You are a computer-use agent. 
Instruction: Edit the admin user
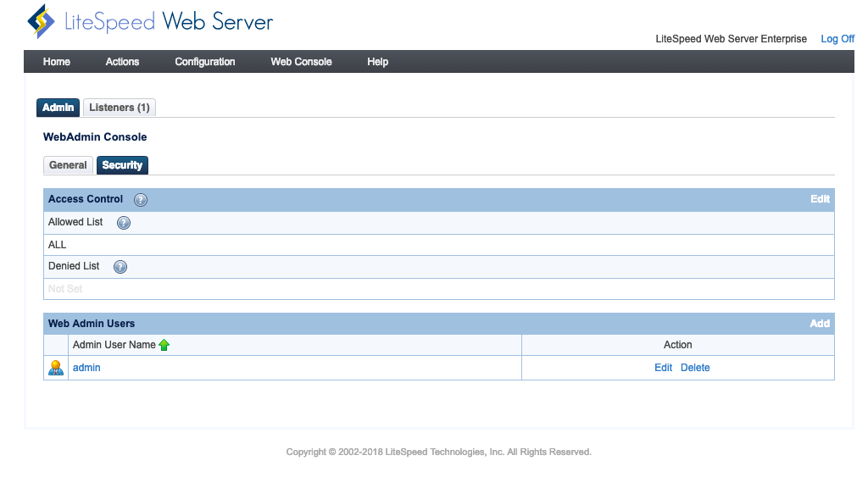pos(663,368)
